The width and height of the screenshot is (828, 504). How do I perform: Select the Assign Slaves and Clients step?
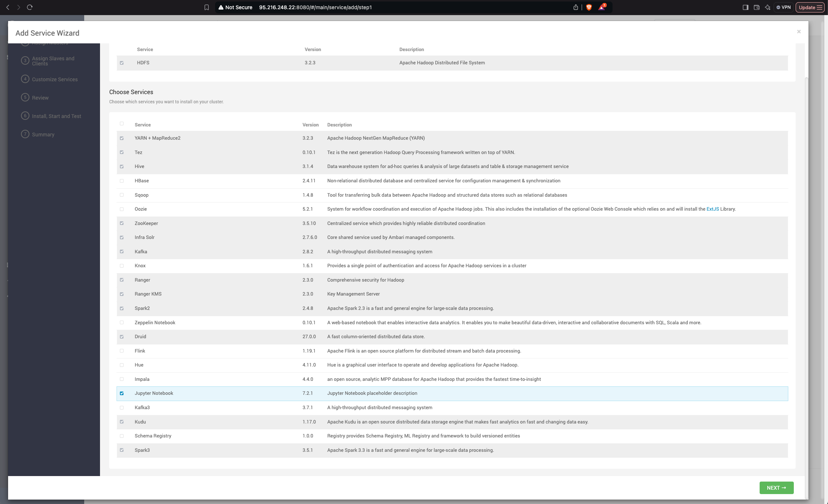click(x=53, y=61)
